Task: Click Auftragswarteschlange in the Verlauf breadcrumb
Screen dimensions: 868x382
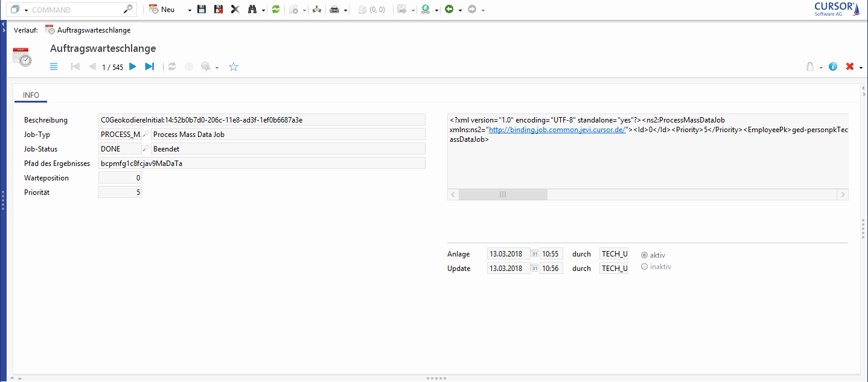Action: pos(94,30)
